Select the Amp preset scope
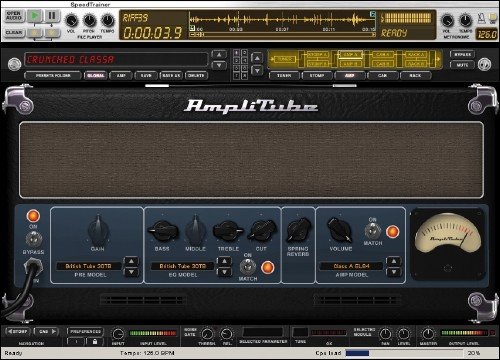 tap(121, 76)
